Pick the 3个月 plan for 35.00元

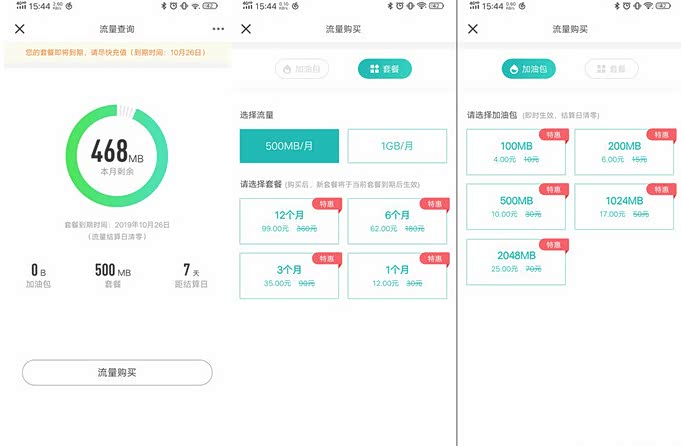tap(289, 276)
